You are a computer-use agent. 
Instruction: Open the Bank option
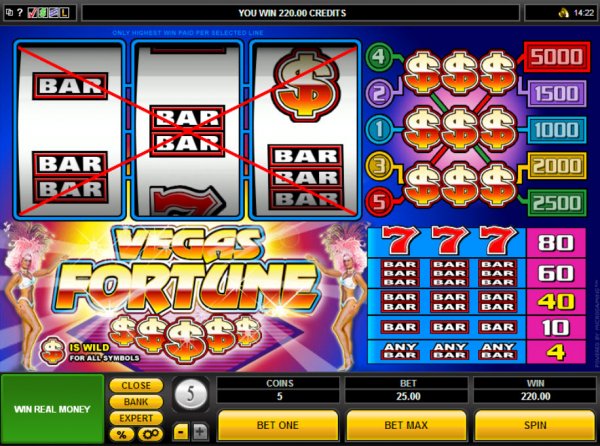coord(136,402)
